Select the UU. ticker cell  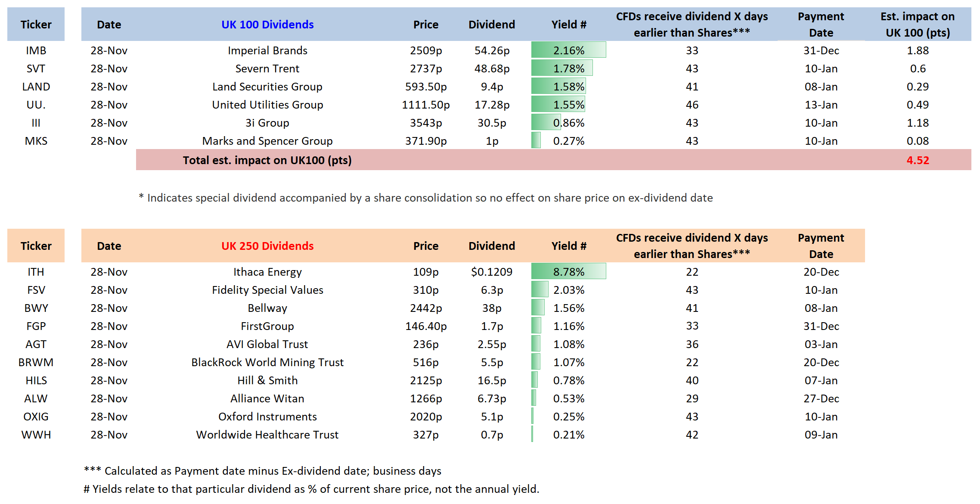[x=36, y=105]
